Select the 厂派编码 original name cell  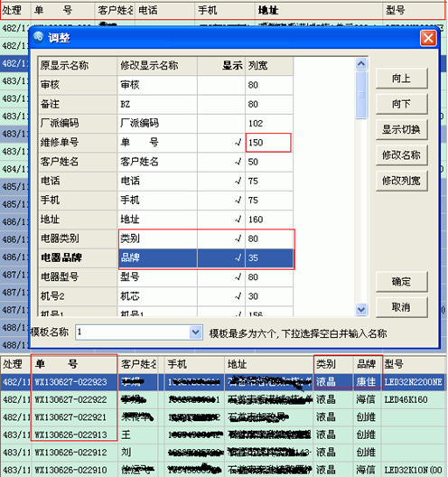(78, 123)
